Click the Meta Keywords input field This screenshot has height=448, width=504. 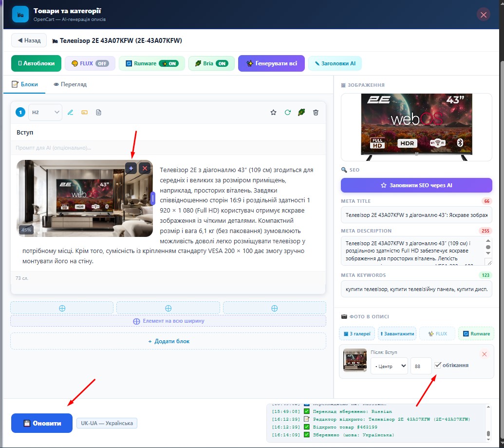(x=416, y=289)
